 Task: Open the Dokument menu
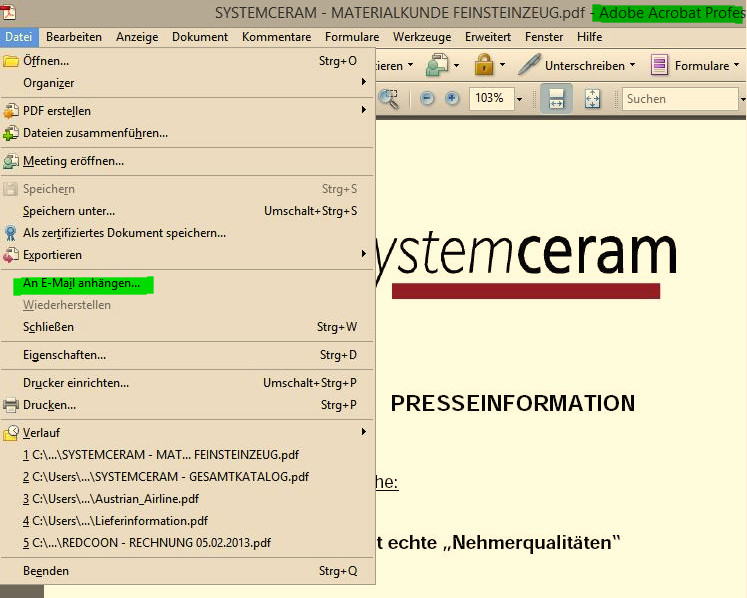(200, 37)
